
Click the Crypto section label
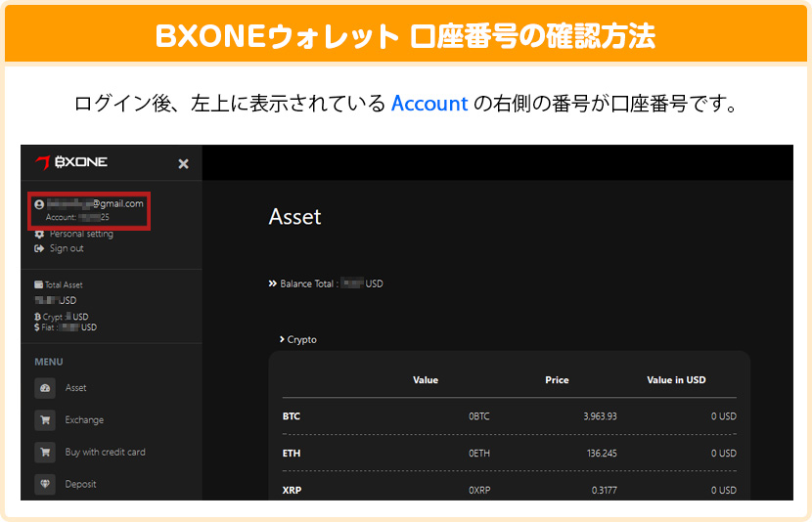[x=302, y=340]
